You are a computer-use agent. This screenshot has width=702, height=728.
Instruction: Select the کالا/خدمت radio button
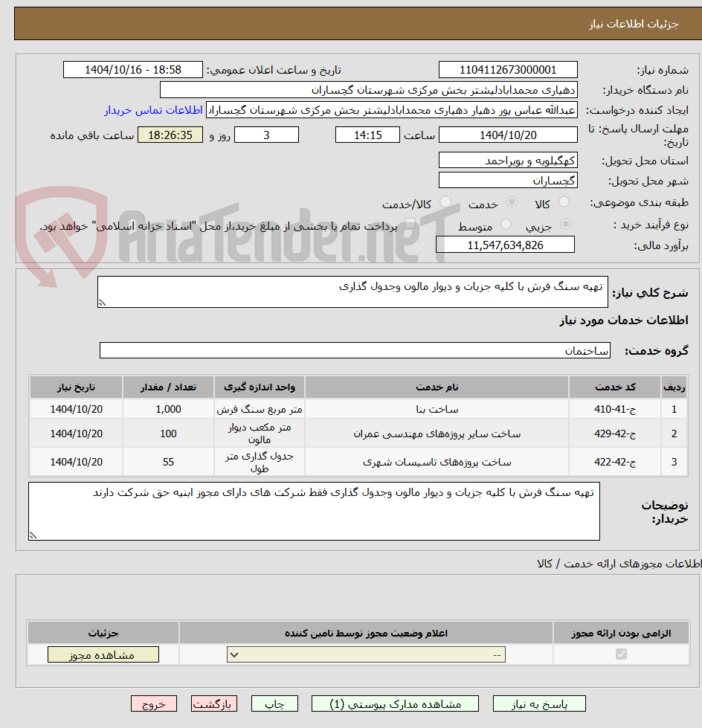coord(445,202)
